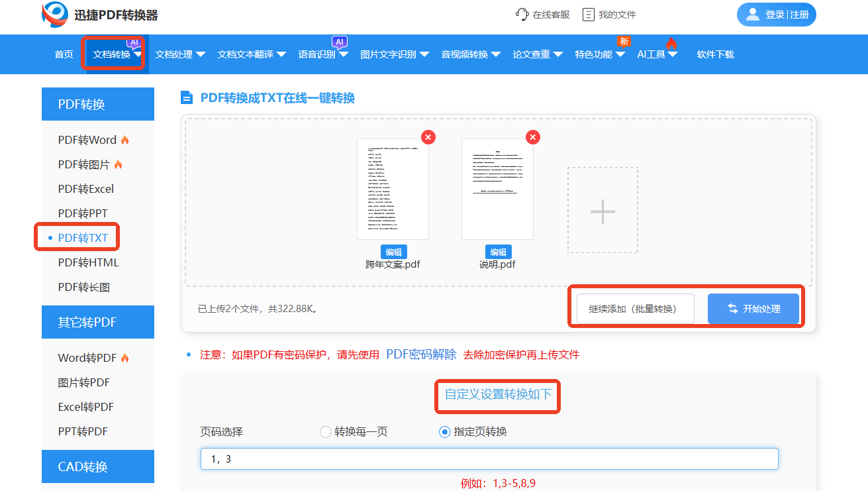The width and height of the screenshot is (868, 491).
Task: Click the plus icon to add file
Action: point(603,211)
